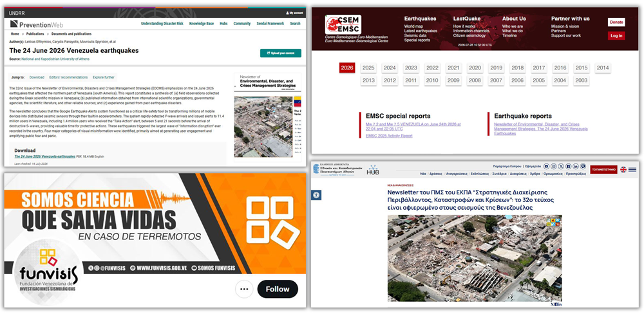Open the Hubs menu item
This screenshot has width=644, height=314.
[223, 24]
